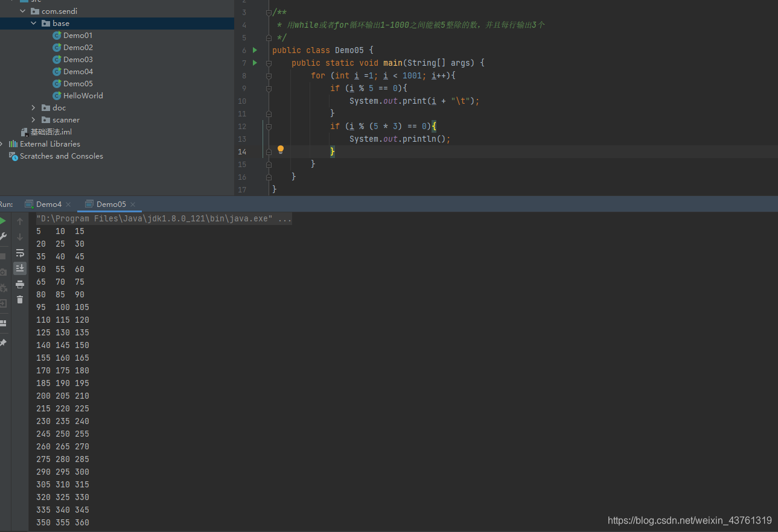This screenshot has height=532, width=778.
Task: Toggle soft-wrap in run console
Action: coord(20,253)
